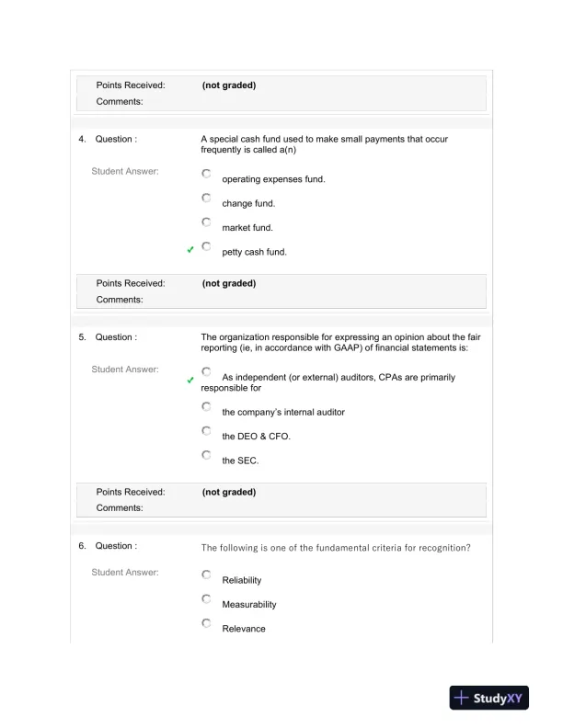Screen dimensions: 563x728
Task: Choose the 'change fund' option
Action: tap(206, 198)
